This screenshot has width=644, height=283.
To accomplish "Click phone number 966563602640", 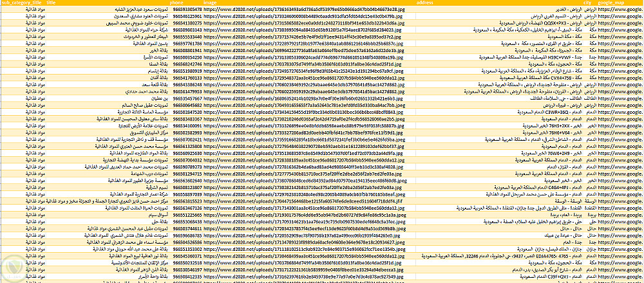I will point(187,181).
